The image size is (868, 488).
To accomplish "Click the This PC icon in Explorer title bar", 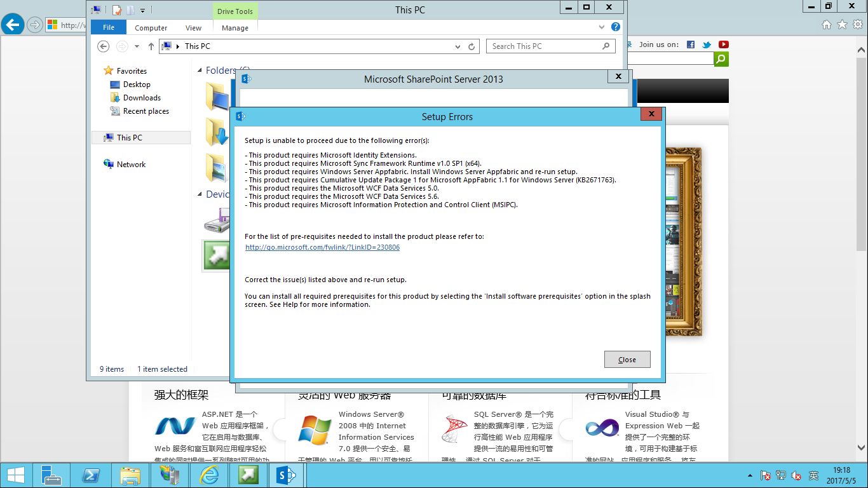I will click(x=97, y=10).
